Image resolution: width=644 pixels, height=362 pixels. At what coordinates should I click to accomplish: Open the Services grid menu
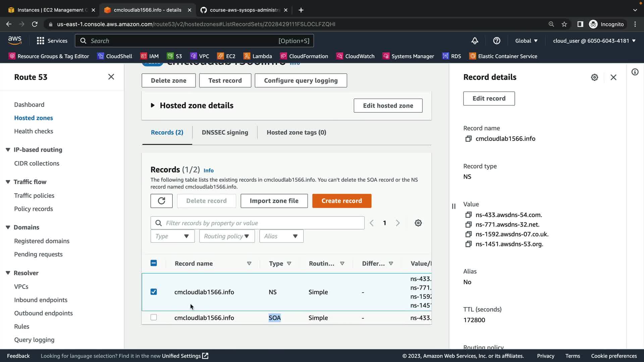click(52, 41)
